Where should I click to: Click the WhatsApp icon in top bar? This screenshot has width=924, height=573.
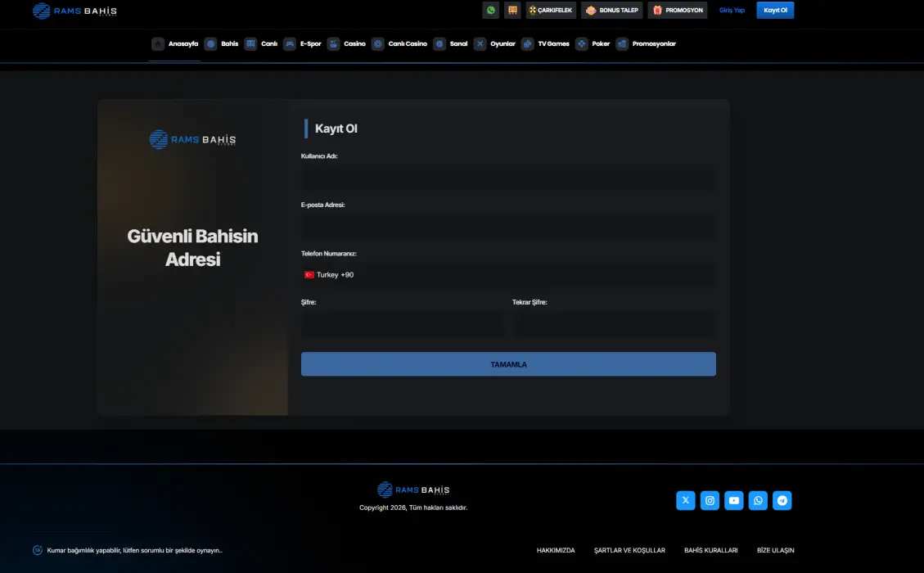click(x=491, y=11)
